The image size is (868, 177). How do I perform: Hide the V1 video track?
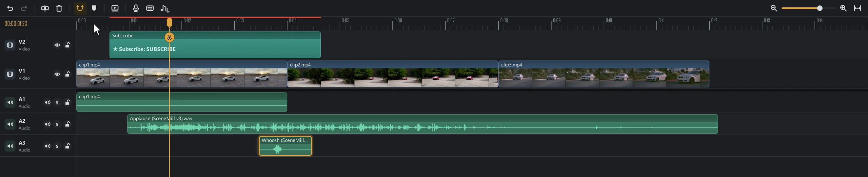[57, 74]
